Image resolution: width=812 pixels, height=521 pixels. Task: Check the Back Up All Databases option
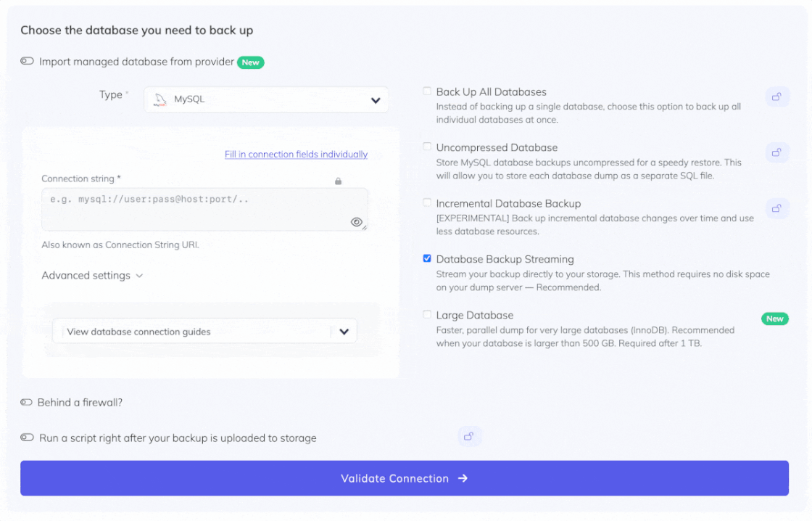pyautogui.click(x=427, y=91)
